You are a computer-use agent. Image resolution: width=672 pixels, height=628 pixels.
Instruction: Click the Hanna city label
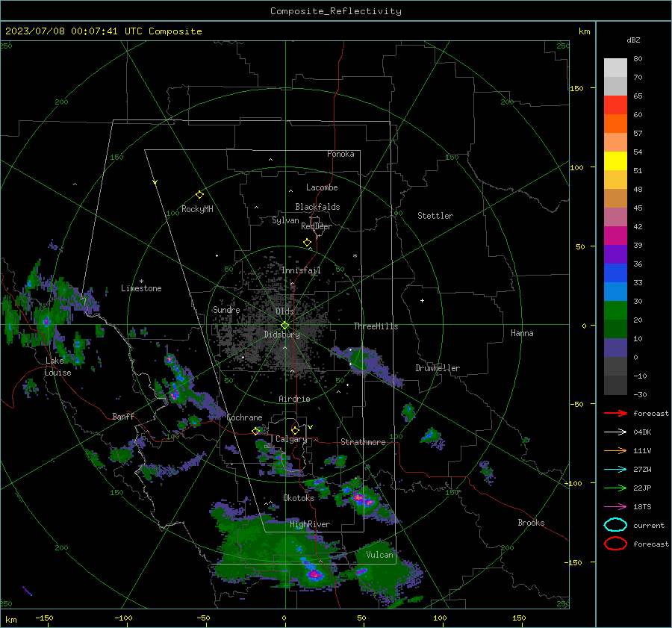pyautogui.click(x=522, y=333)
